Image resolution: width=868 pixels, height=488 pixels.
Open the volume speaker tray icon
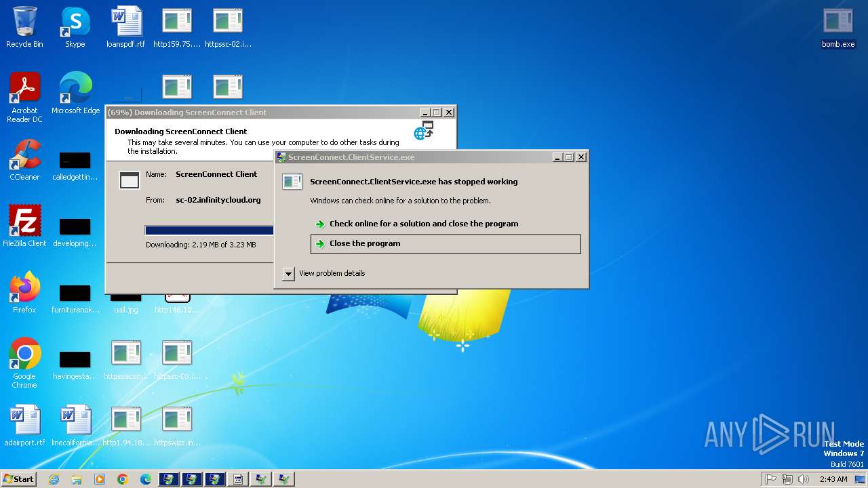click(804, 479)
